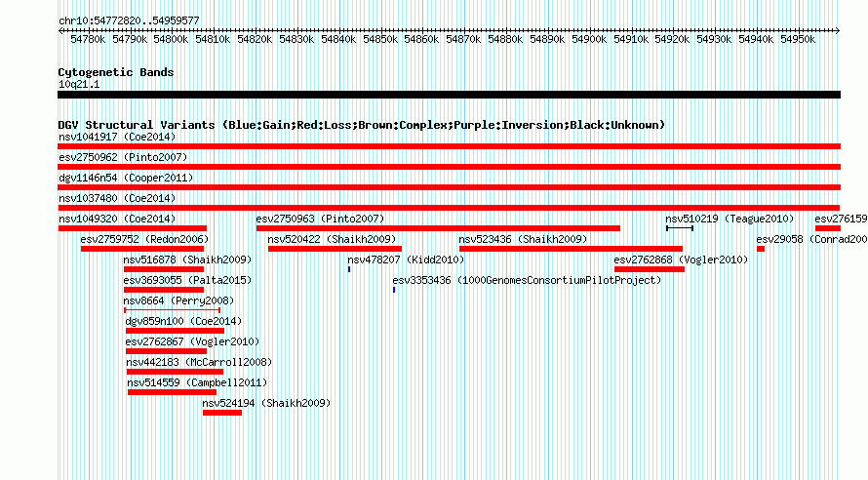Click the esv2750963 (Pinto2007) label
The height and width of the screenshot is (480, 868).
pos(320,219)
